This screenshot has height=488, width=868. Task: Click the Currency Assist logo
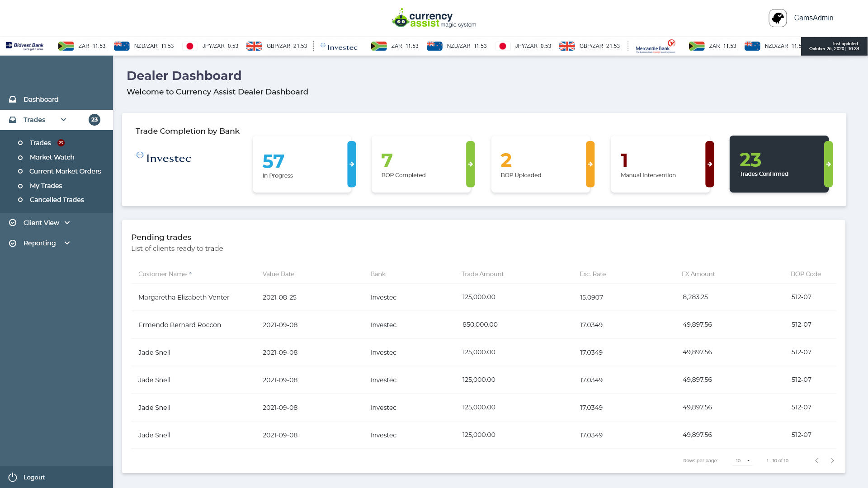tap(434, 19)
